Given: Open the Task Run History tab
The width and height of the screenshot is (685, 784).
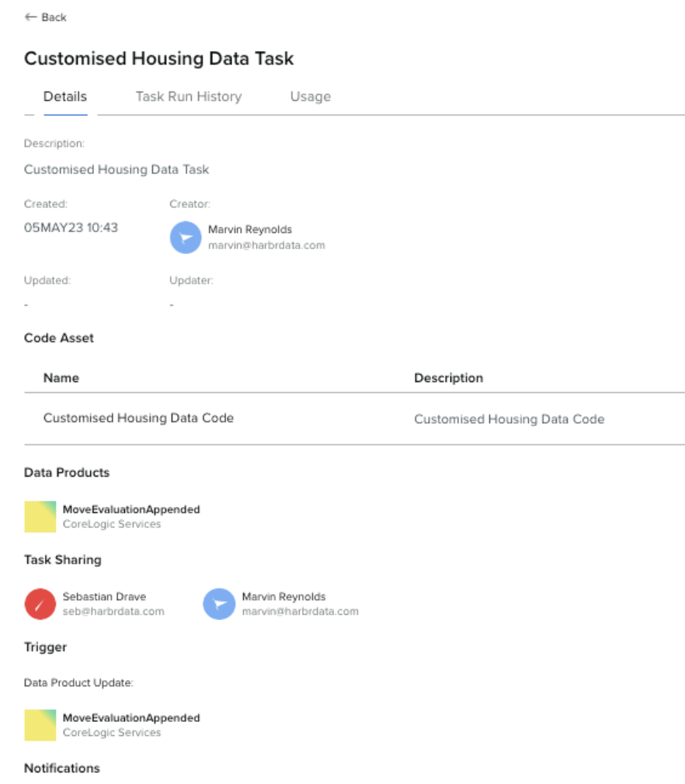Looking at the screenshot, I should [x=189, y=96].
